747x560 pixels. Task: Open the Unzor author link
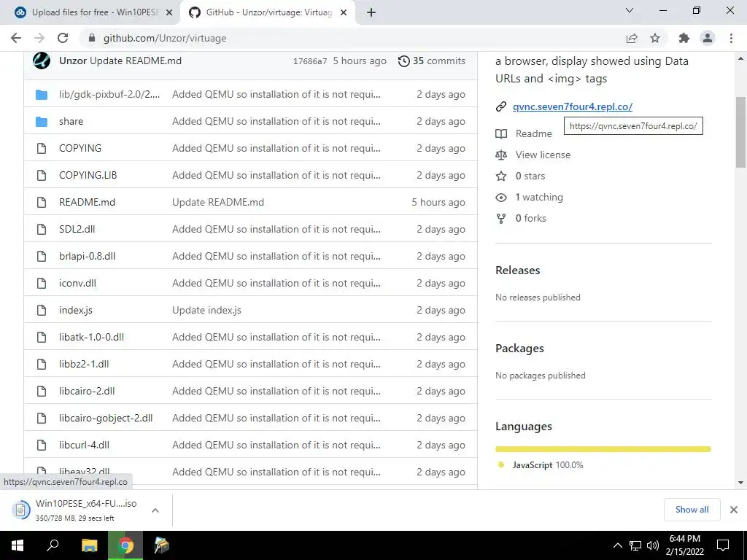pyautogui.click(x=73, y=61)
